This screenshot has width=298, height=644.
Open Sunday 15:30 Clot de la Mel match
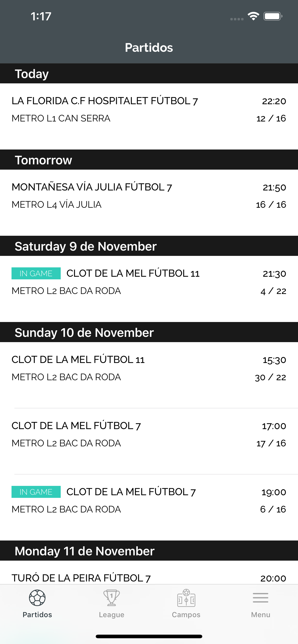click(x=78, y=360)
